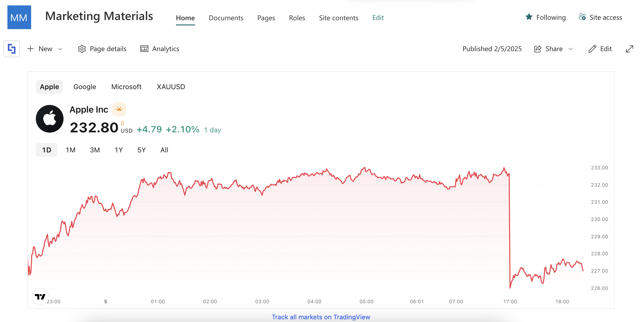
Task: Switch to the Google symbol tab
Action: pos(85,87)
